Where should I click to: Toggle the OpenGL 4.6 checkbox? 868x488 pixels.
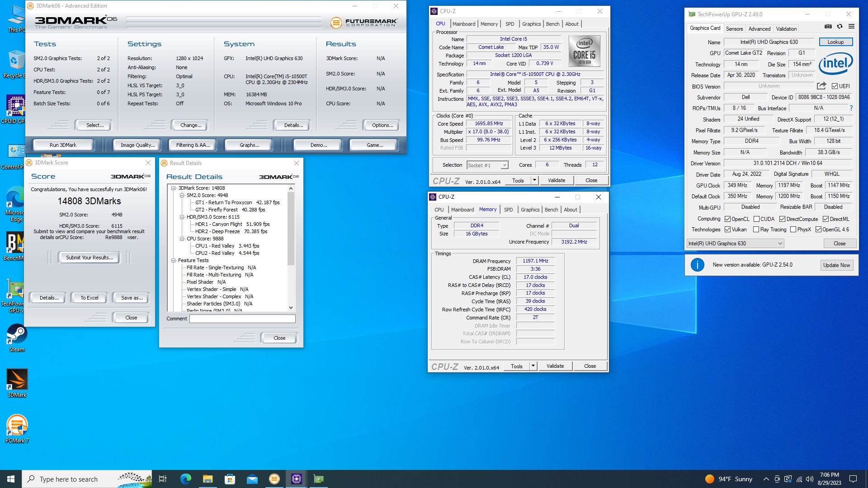(818, 230)
